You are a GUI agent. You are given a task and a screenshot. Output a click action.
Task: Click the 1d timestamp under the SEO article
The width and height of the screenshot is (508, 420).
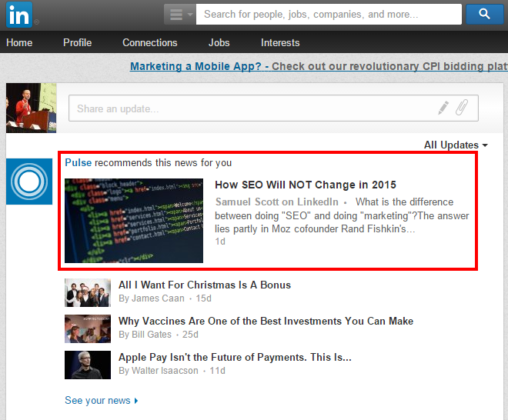pos(220,242)
